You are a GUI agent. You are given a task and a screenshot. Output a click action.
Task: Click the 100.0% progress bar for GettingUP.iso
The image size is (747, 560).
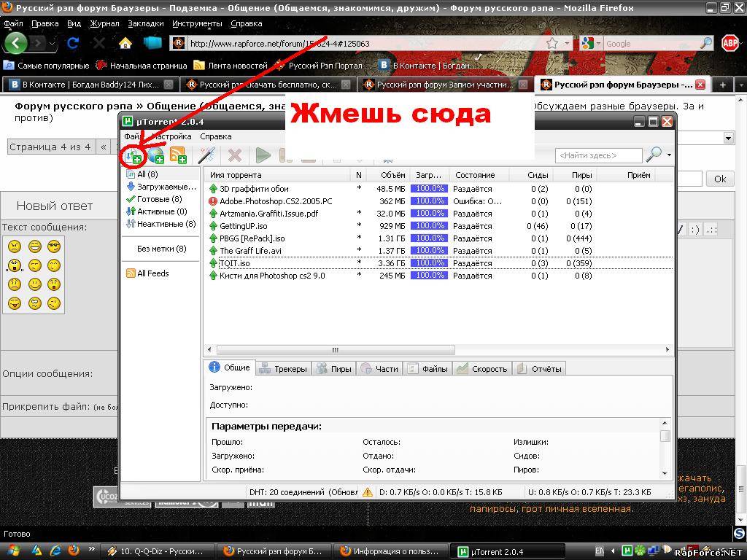click(x=429, y=226)
